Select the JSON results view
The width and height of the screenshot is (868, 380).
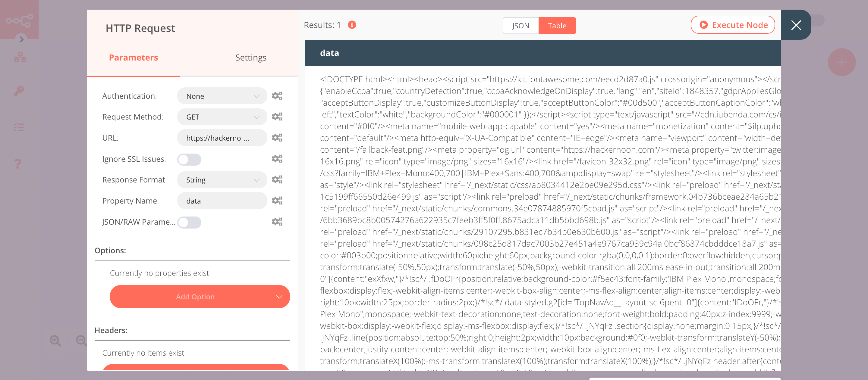point(520,25)
